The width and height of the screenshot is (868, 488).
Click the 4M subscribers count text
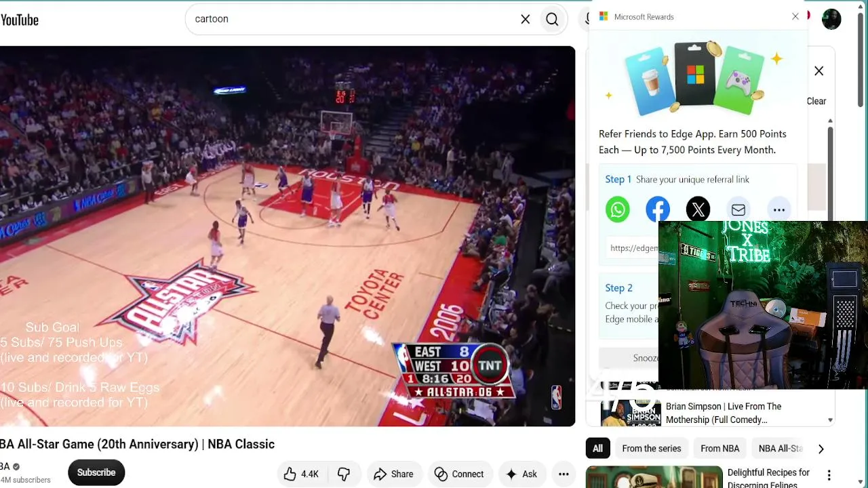26,480
